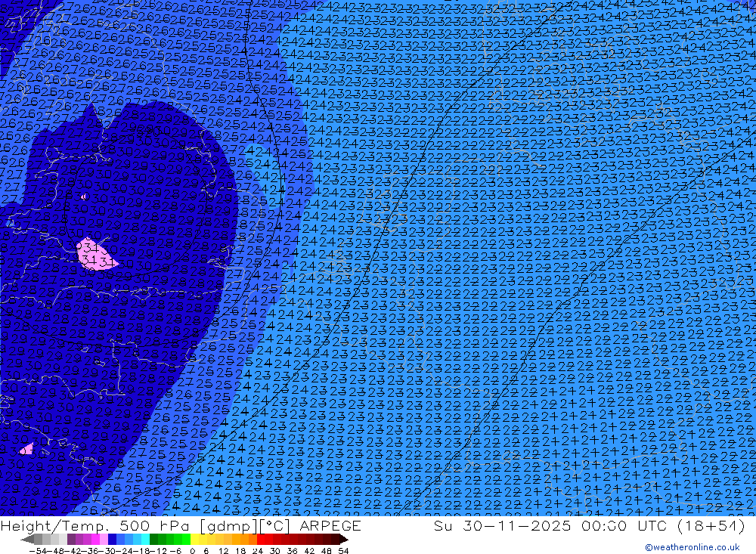Click the dark right arrow of legend

pyautogui.click(x=344, y=539)
